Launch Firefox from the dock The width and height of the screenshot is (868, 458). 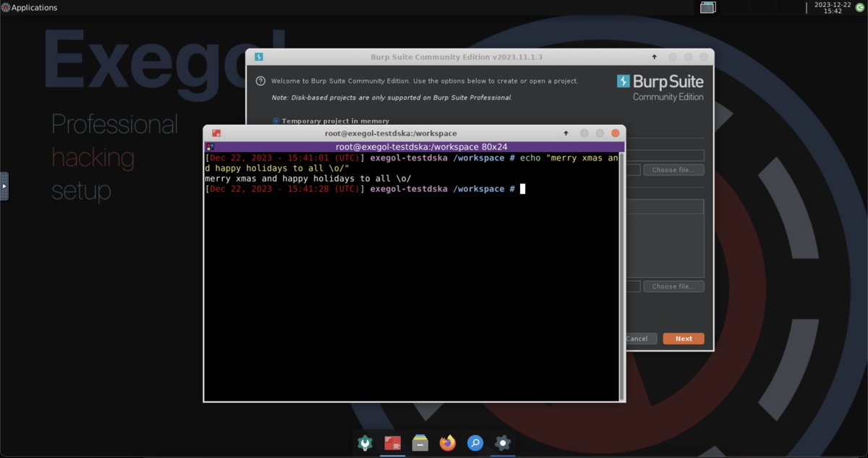(448, 443)
